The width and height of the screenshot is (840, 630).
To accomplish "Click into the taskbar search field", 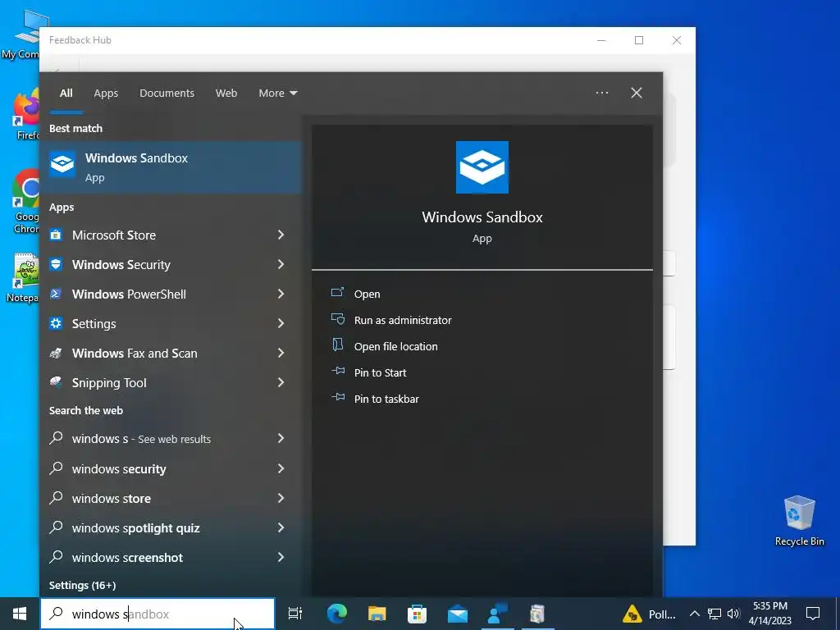I will pos(157,614).
